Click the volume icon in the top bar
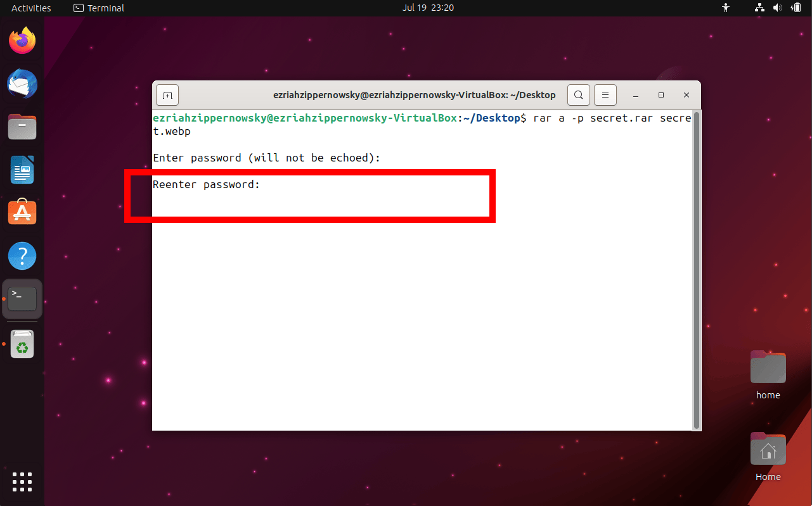 (x=778, y=8)
